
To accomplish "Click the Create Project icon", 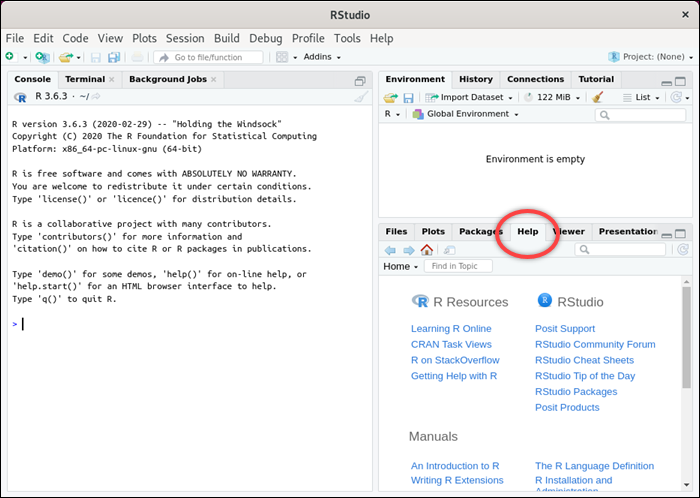I will tap(42, 57).
